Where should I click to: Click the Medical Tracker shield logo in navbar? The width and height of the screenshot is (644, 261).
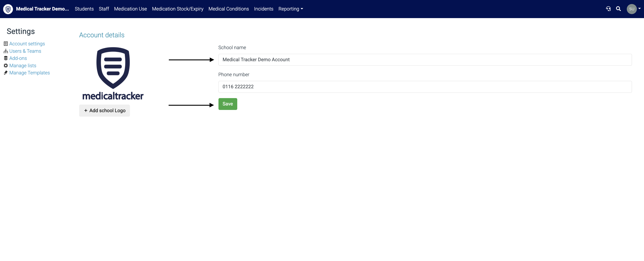(8, 9)
